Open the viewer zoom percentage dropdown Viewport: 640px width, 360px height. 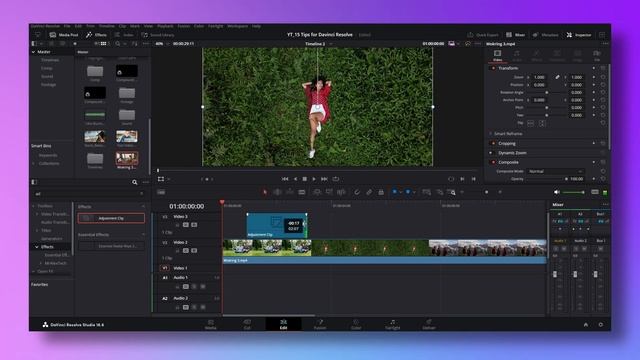point(161,44)
